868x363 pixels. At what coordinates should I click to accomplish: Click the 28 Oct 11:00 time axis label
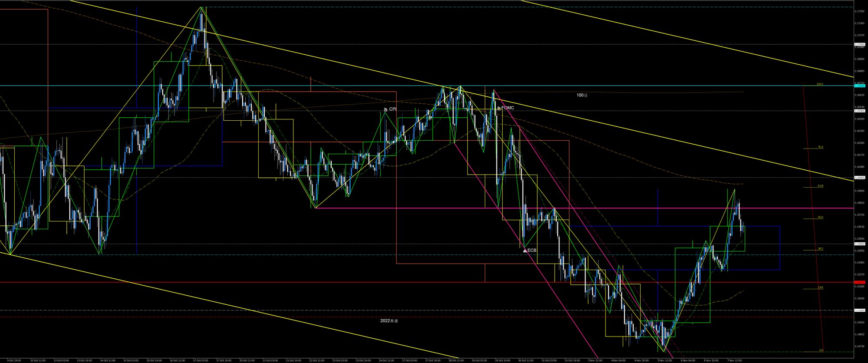click(456, 360)
